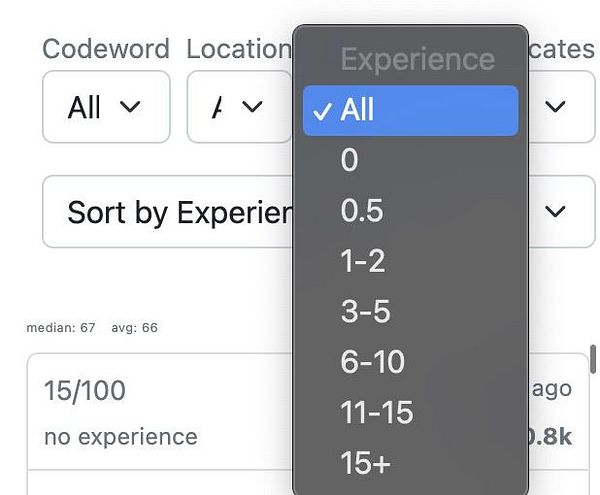Pick the 11-15 experience range

(x=411, y=412)
